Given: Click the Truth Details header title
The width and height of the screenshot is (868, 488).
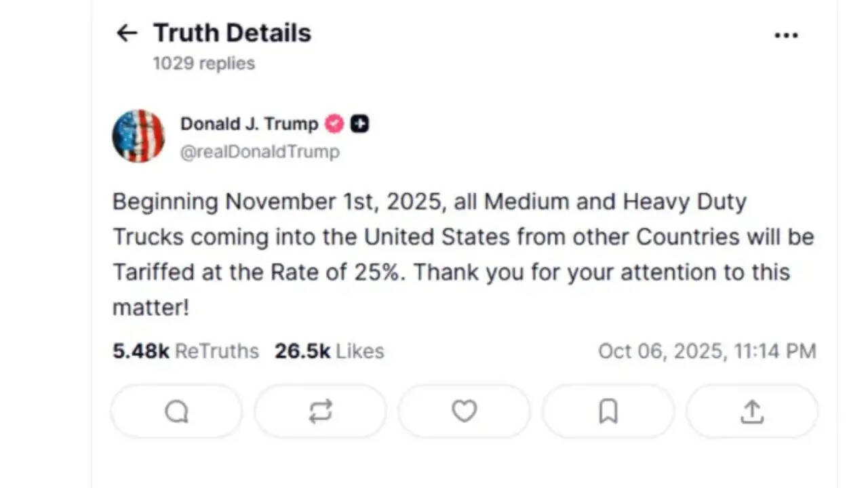Looking at the screenshot, I should (x=232, y=33).
